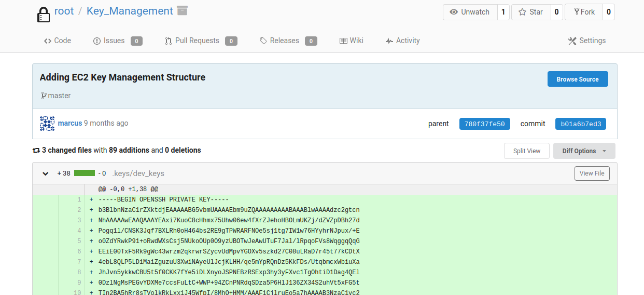Screen dimensions: 644x295
Task: Open the Diff Options dropdown
Action: [x=584, y=151]
